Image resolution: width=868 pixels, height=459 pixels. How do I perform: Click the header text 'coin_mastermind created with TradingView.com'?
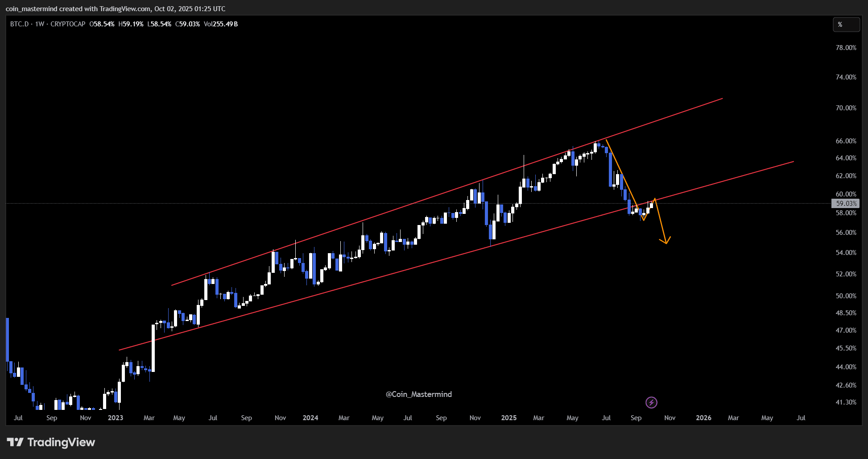pyautogui.click(x=78, y=9)
